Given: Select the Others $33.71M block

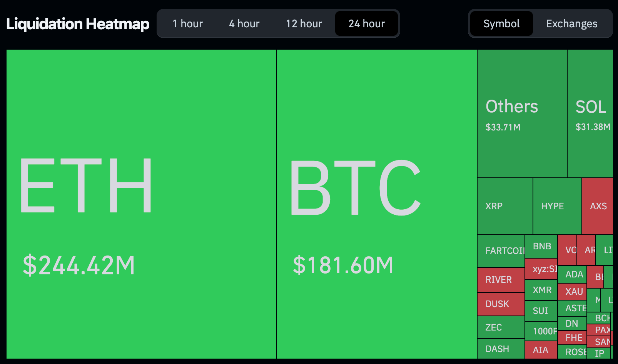Looking at the screenshot, I should click(522, 114).
